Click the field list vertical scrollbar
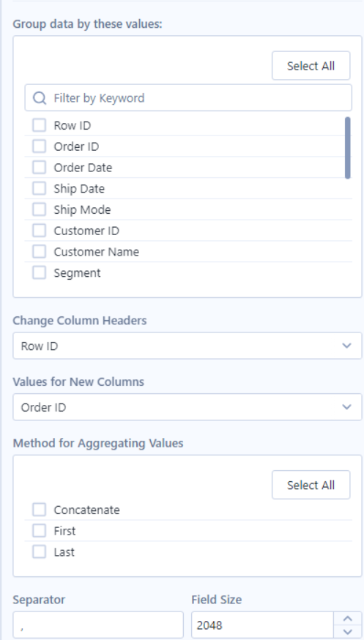Screen dimensions: 364x640 348,148
